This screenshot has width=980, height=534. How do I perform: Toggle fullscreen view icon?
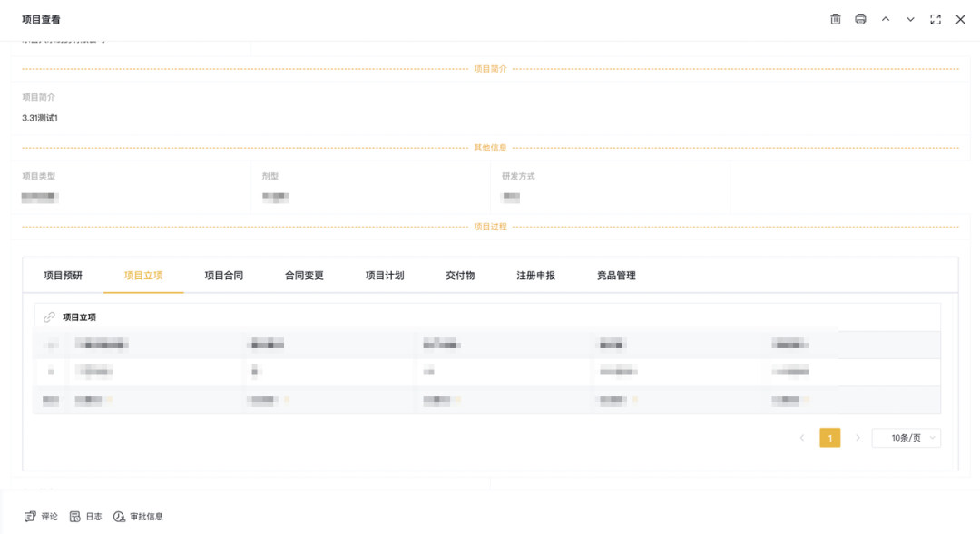click(936, 19)
